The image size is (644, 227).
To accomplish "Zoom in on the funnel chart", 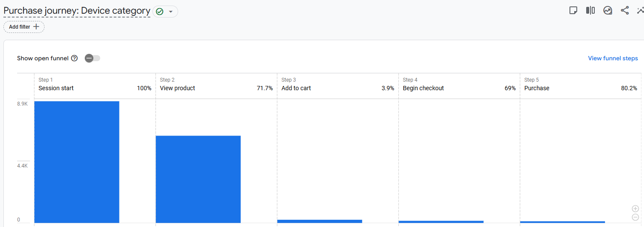I will tap(635, 209).
